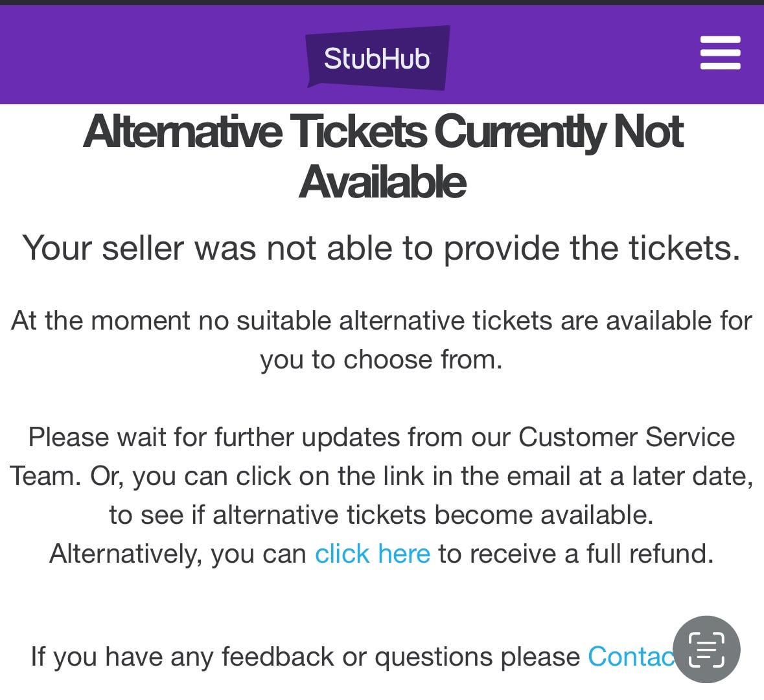This screenshot has height=700, width=764.
Task: Select the 'Alternative Tickets Currently Not Available' heading
Action: pyautogui.click(x=382, y=155)
